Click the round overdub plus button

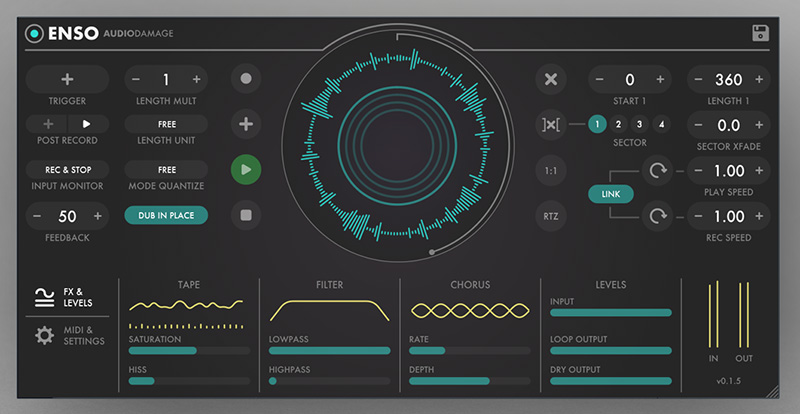pyautogui.click(x=246, y=124)
